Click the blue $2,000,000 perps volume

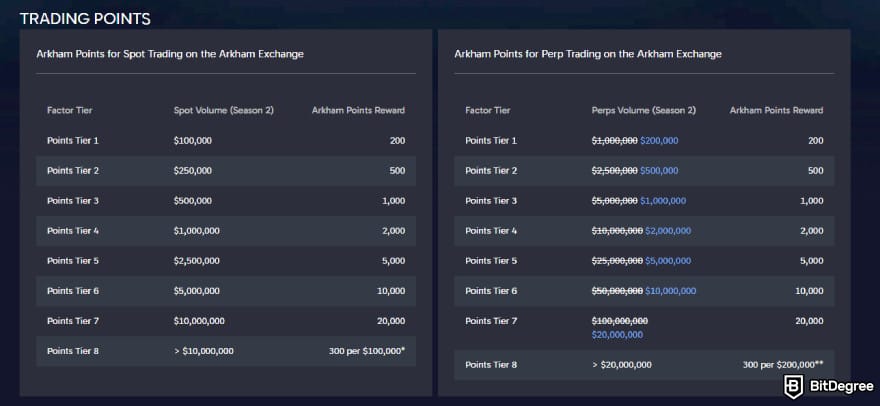pyautogui.click(x=668, y=231)
